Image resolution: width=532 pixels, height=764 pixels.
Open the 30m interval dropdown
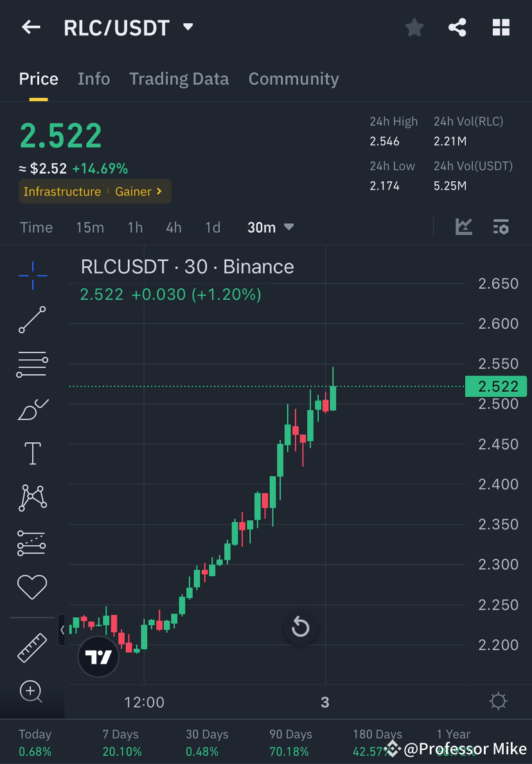click(270, 227)
